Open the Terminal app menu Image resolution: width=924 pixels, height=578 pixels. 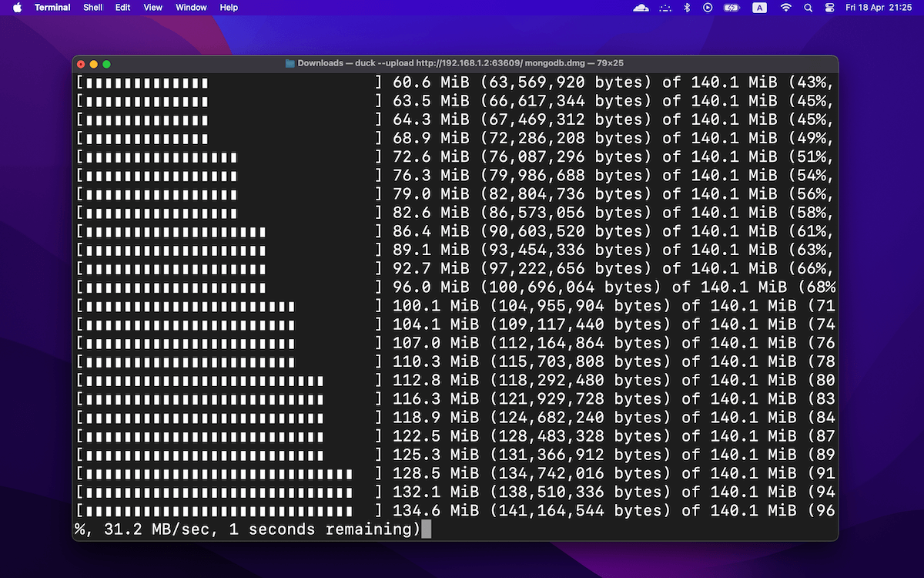(52, 8)
